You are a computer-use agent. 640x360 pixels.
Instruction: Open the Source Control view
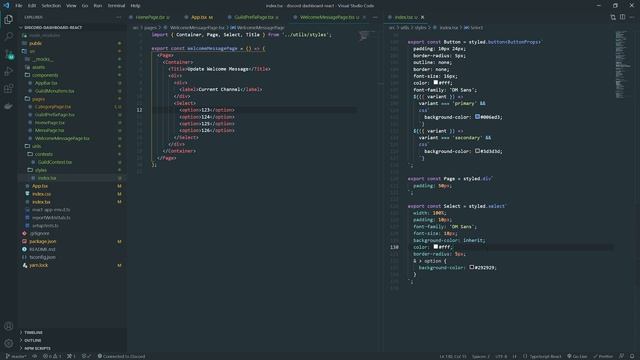(9, 54)
